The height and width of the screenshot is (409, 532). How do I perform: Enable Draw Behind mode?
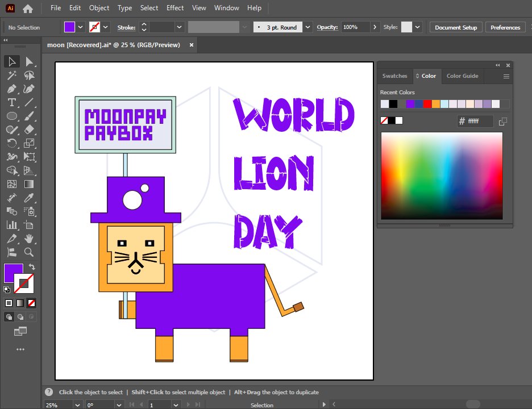click(20, 317)
